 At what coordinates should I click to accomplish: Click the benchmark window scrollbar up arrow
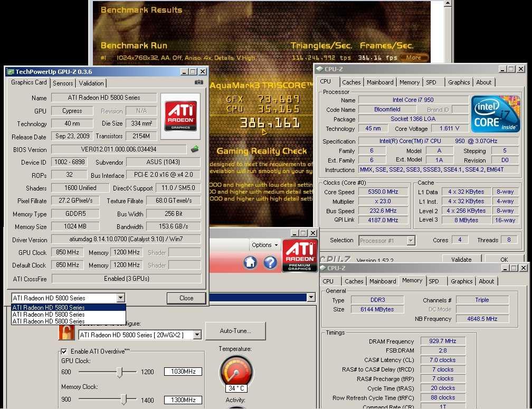pyautogui.click(x=448, y=3)
